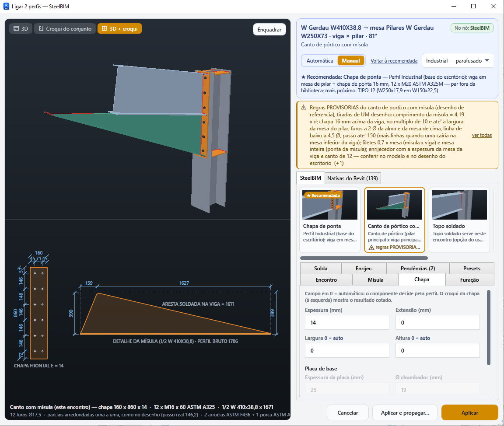
Task: Click the 860 dimension on plate sketch
Action: pyautogui.click(x=15, y=313)
